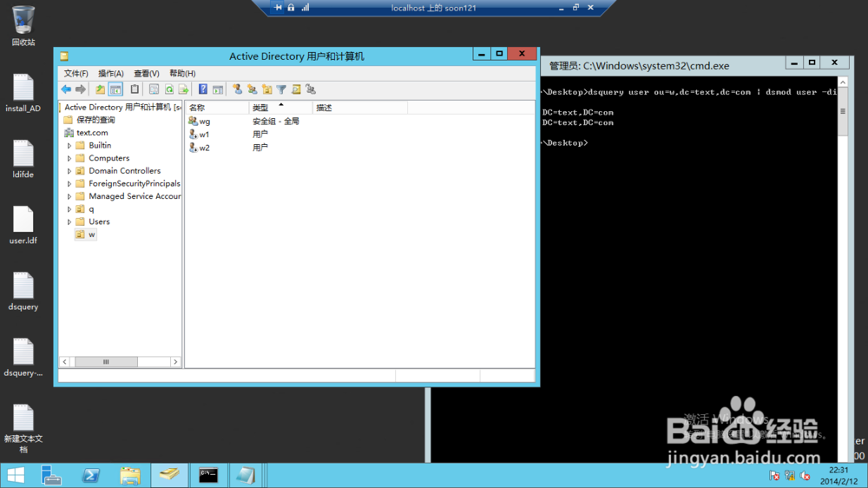868x488 pixels.
Task: Click the clipboard paste toolbar icon
Action: click(135, 89)
